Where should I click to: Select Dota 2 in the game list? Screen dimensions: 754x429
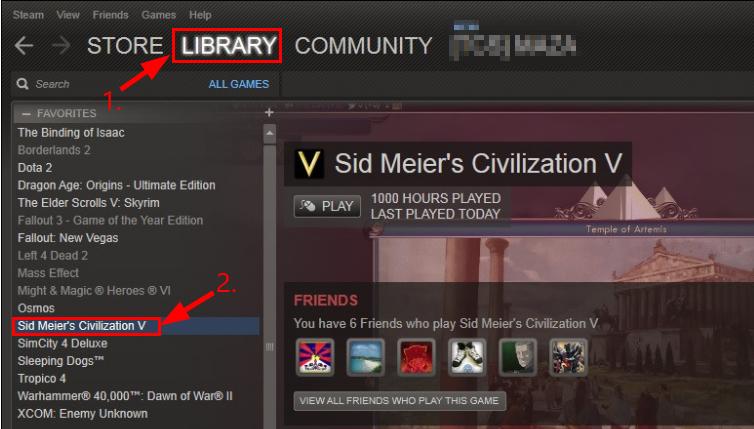click(35, 168)
